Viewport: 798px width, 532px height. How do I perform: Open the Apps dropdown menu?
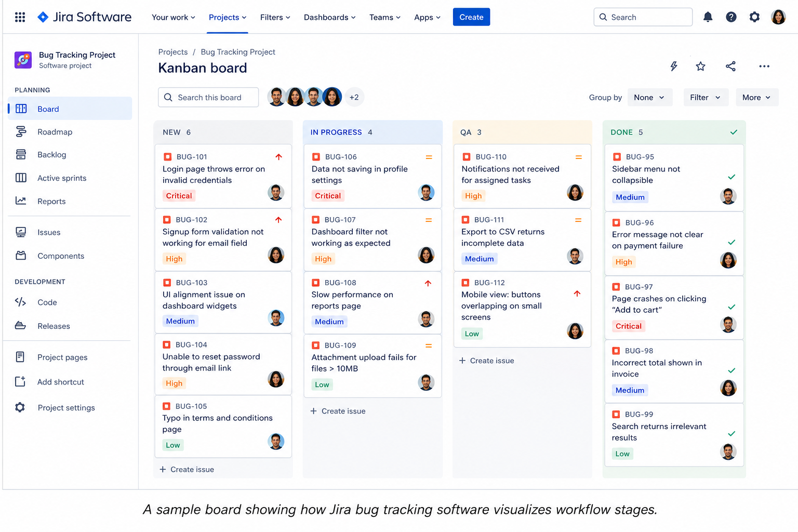coord(427,17)
